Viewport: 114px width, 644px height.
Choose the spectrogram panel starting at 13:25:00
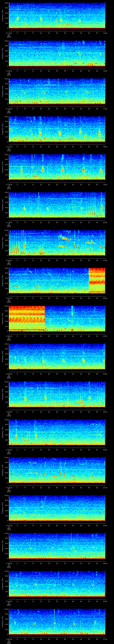pos(57,432)
